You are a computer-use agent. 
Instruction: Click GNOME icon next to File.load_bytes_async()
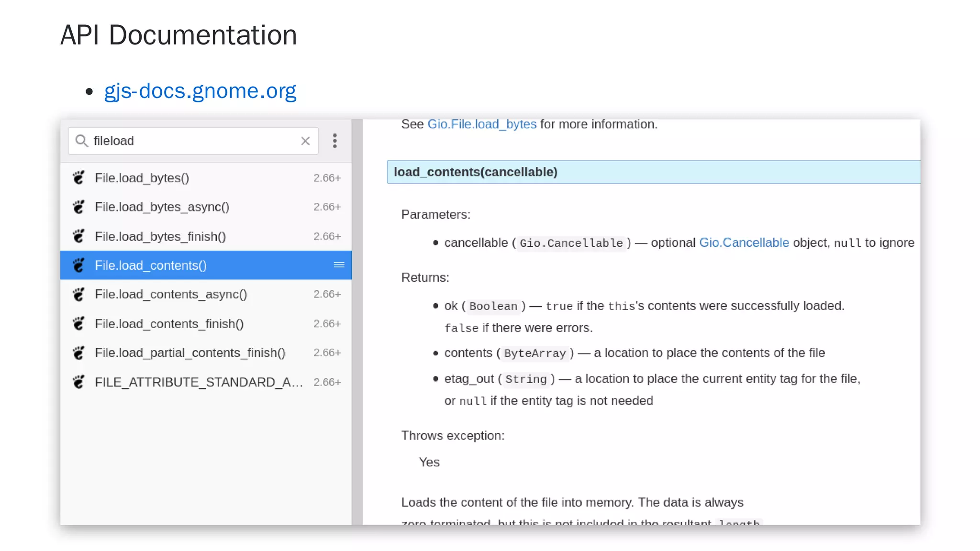[79, 207]
